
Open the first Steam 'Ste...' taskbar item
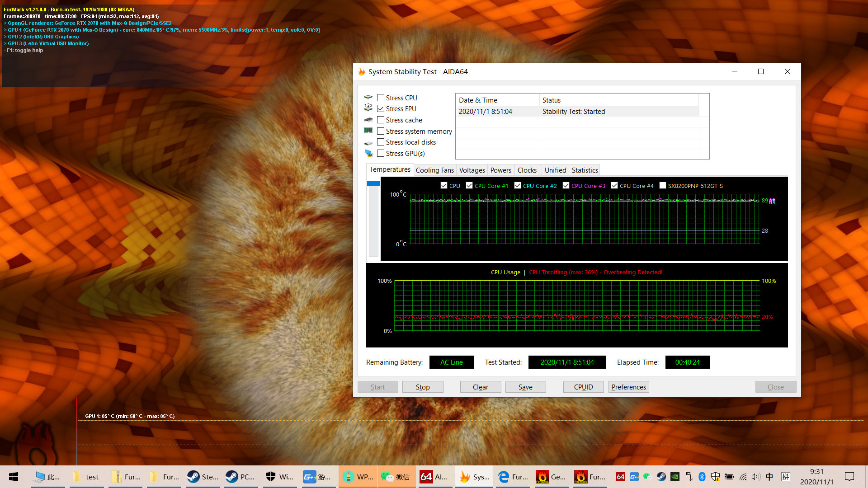203,477
